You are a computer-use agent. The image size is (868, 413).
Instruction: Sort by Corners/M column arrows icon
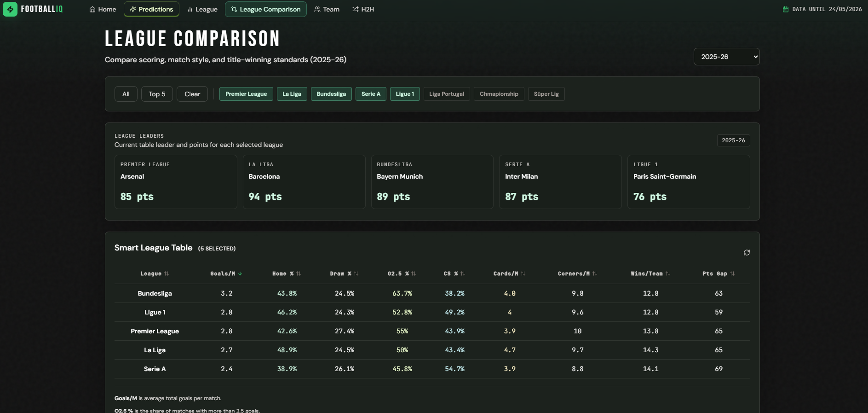pyautogui.click(x=595, y=273)
